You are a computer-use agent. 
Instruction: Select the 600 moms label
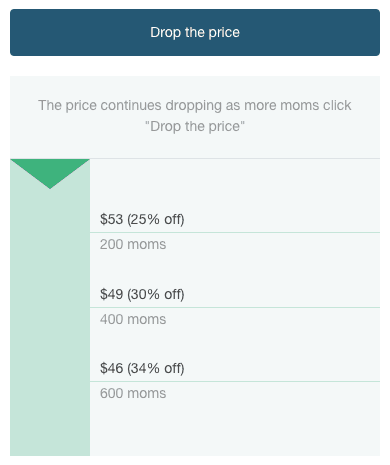coord(133,393)
